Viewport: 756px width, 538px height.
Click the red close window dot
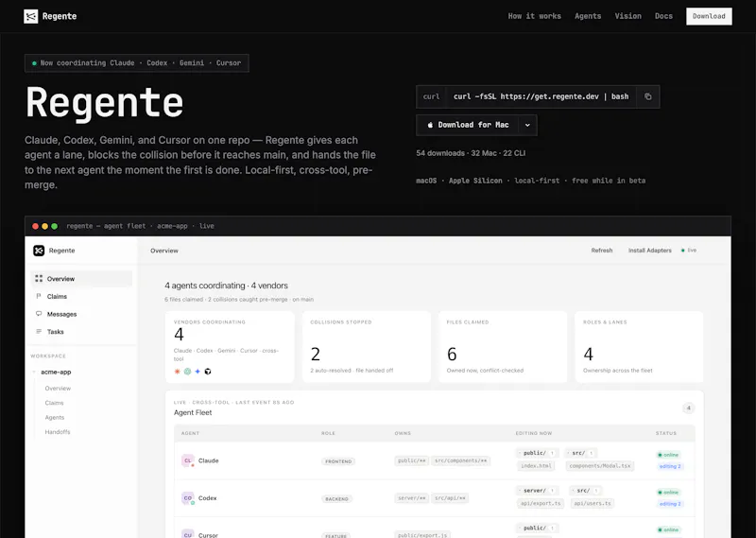tap(35, 226)
